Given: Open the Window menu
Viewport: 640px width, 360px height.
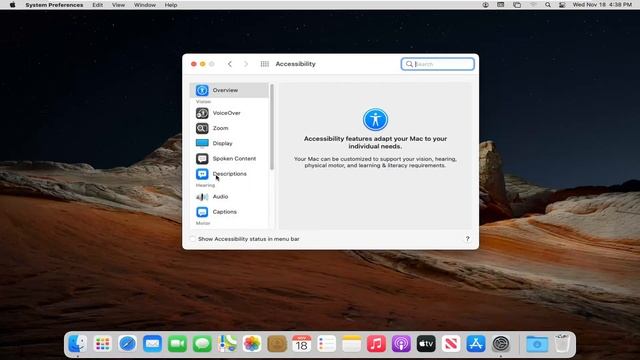Looking at the screenshot, I should (145, 5).
